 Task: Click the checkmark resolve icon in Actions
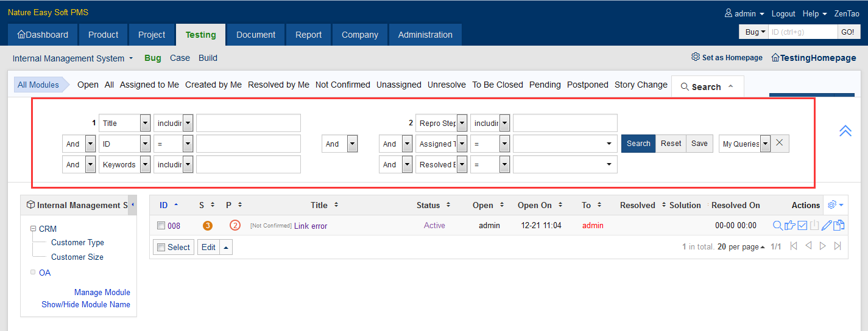802,226
